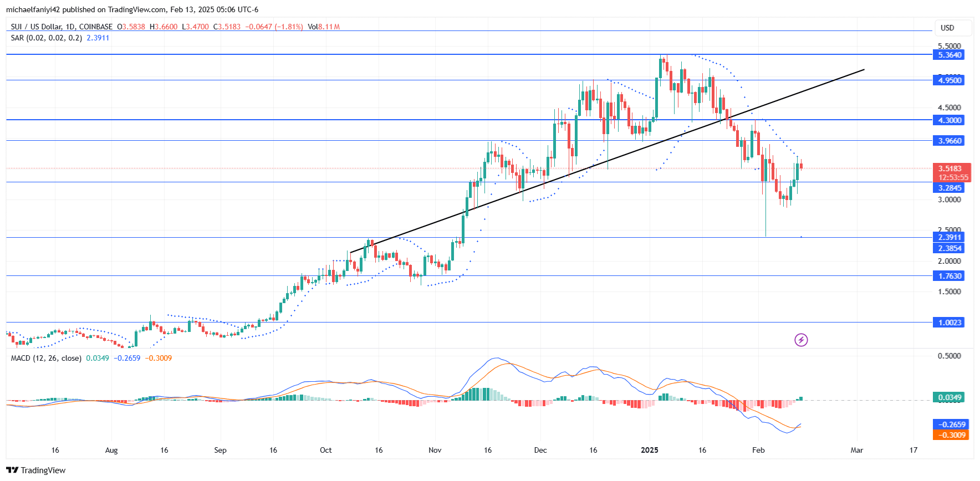The width and height of the screenshot is (980, 481).
Task: Click the 3.9660 price level label
Action: [950, 141]
